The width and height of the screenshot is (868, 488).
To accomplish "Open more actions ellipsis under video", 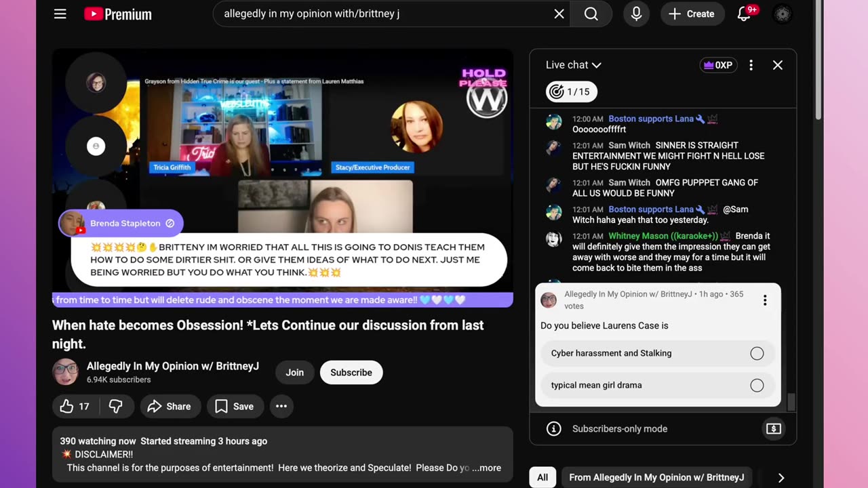I will point(281,406).
